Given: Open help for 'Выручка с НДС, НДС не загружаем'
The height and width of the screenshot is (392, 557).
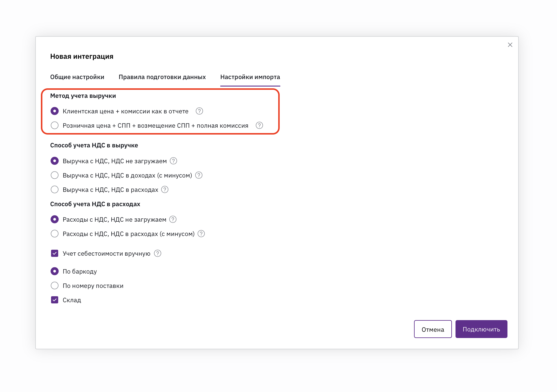Looking at the screenshot, I should [173, 161].
